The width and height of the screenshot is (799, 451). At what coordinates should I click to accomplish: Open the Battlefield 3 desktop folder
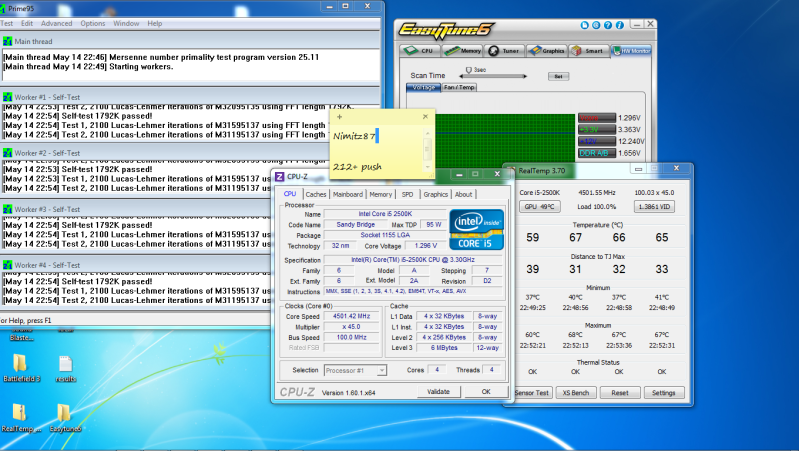coord(21,367)
